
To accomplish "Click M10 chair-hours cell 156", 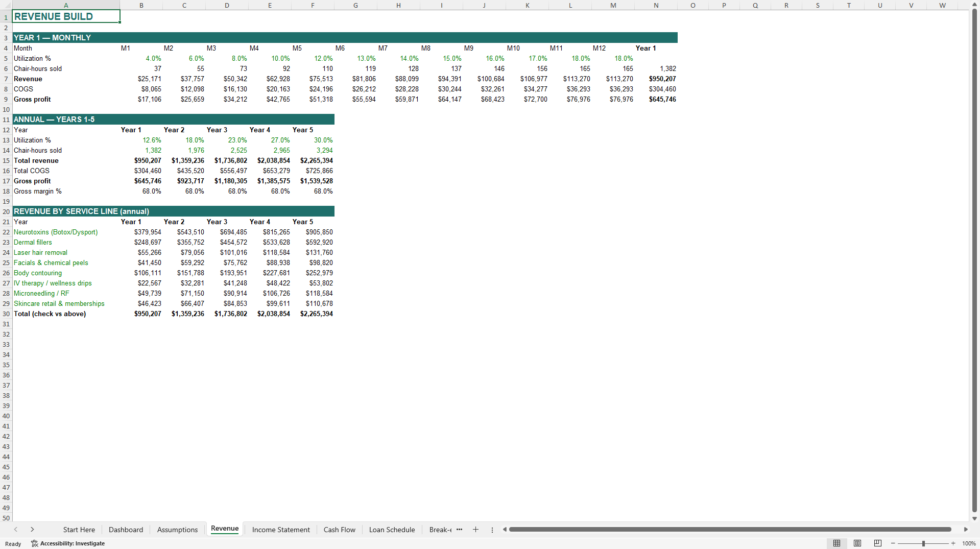I will [x=527, y=68].
